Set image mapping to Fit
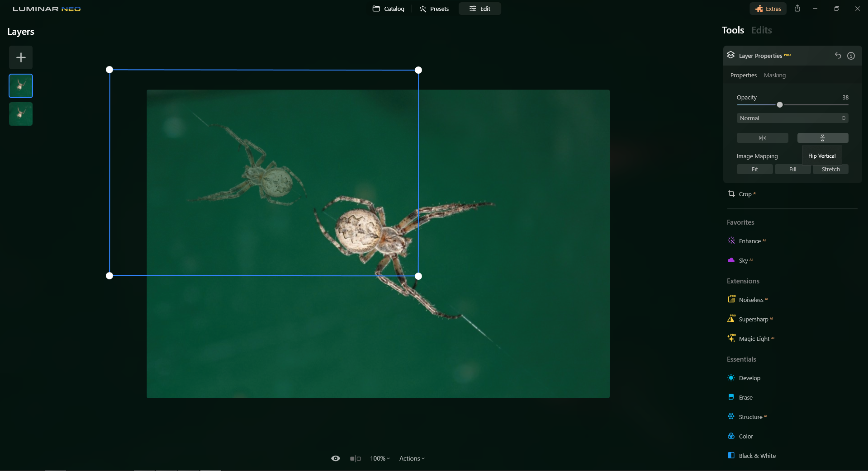The height and width of the screenshot is (471, 868). click(x=755, y=169)
